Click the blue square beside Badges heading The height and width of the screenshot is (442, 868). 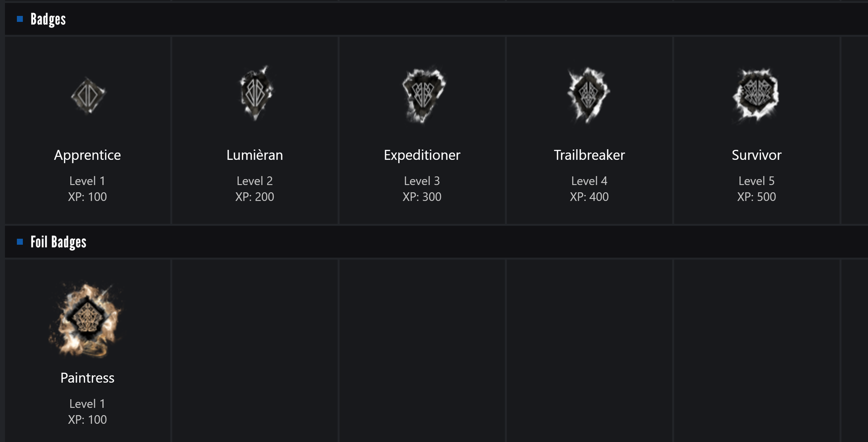coord(20,19)
